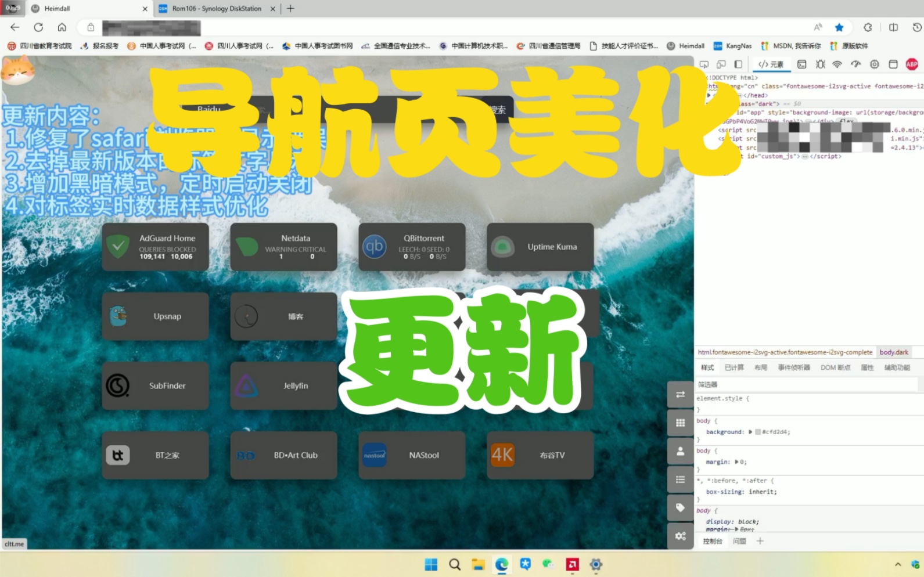This screenshot has width=924, height=577.
Task: Open MSDN, 我告诉你 bookmark
Action: point(791,46)
